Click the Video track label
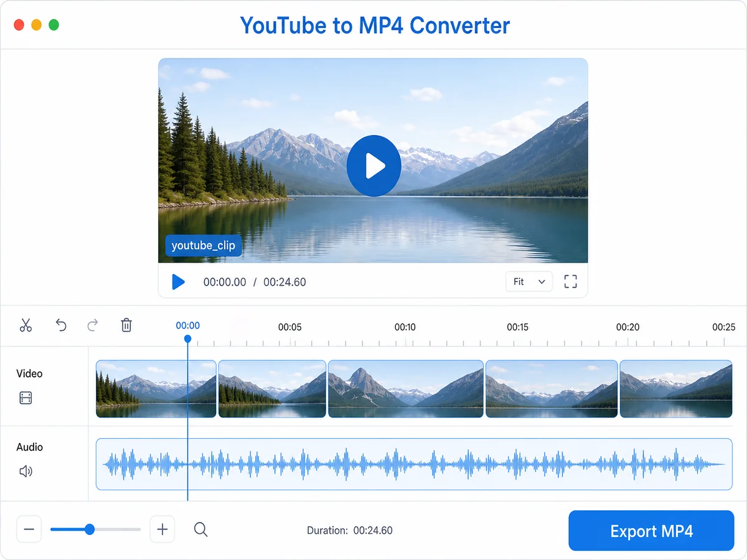 (29, 373)
